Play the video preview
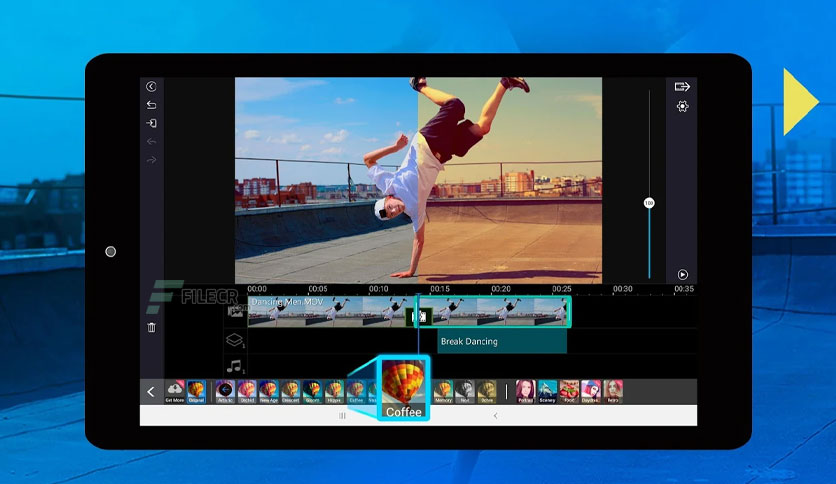This screenshot has height=484, width=836. [682, 274]
